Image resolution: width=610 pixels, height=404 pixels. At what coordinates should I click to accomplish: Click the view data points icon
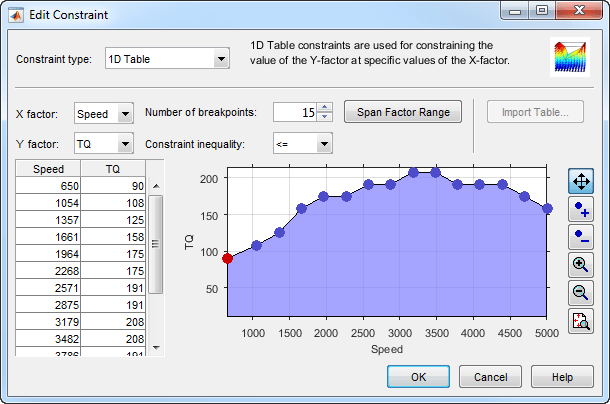[581, 321]
